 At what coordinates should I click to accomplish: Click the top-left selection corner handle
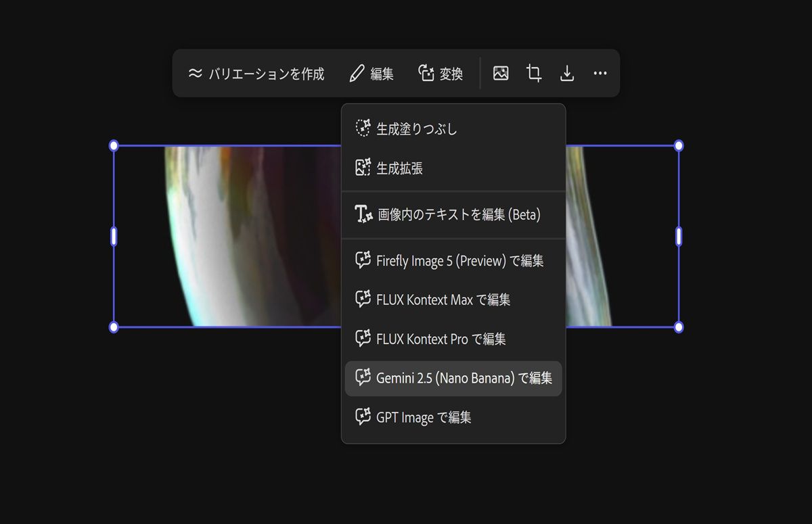pyautogui.click(x=114, y=145)
